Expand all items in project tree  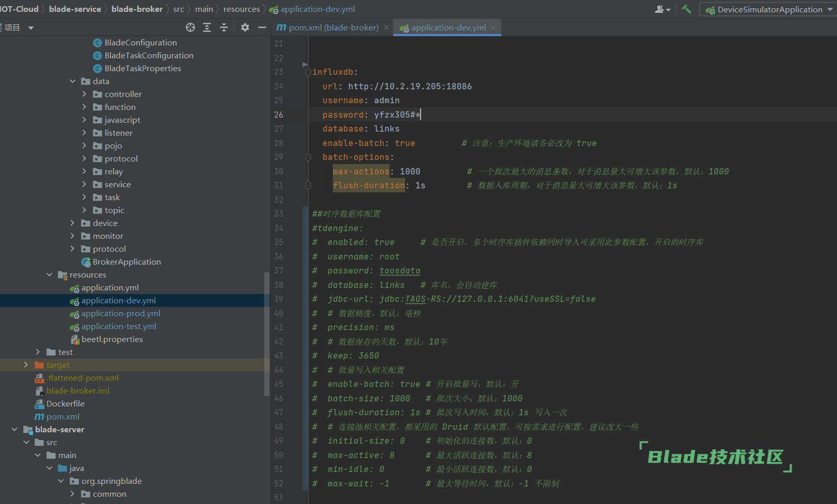coord(207,27)
